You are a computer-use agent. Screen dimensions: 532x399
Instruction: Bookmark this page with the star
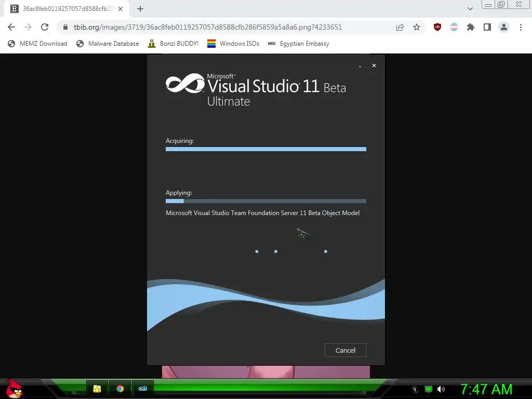coord(417,27)
